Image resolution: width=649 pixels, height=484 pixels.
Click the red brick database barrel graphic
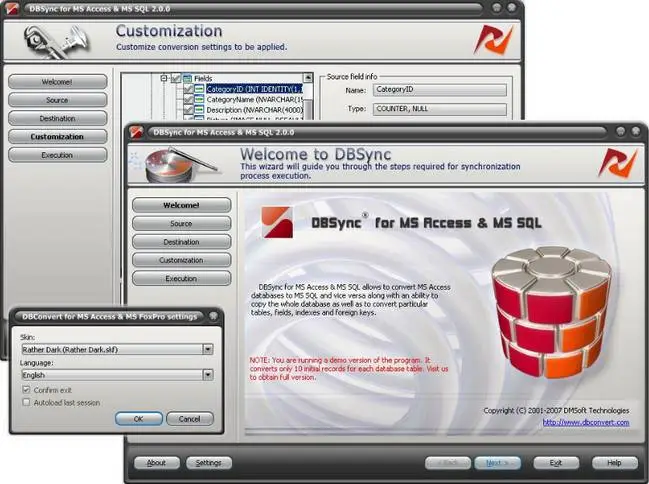click(x=552, y=312)
